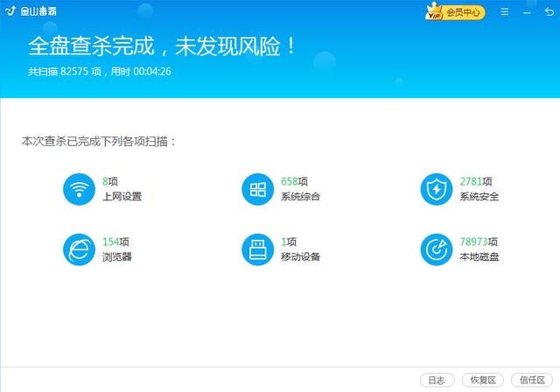Click the 共扫描 82575 项 summary line
Image resolution: width=560 pixels, height=392 pixels.
100,72
